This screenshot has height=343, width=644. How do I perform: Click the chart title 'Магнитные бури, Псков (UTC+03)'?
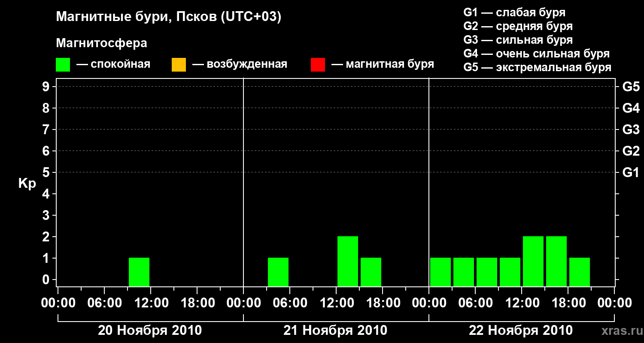pyautogui.click(x=169, y=17)
